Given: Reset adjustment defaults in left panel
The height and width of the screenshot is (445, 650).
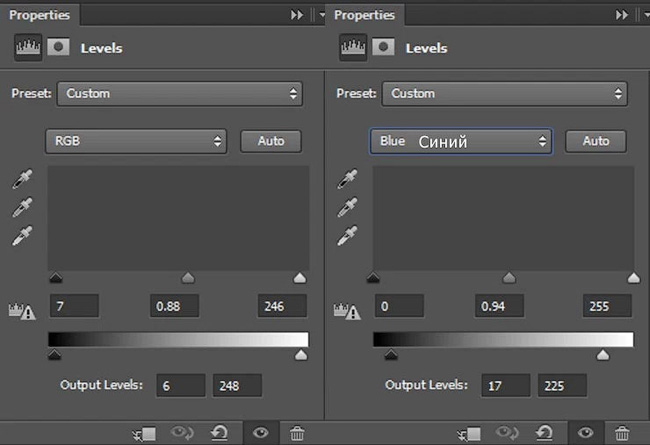Looking at the screenshot, I should point(219,433).
